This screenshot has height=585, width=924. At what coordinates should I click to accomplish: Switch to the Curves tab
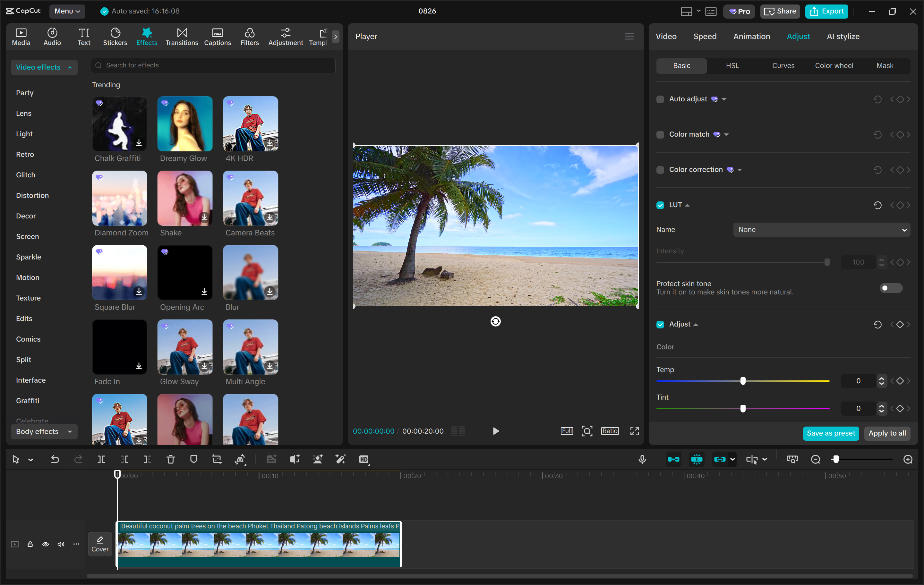pyautogui.click(x=783, y=65)
